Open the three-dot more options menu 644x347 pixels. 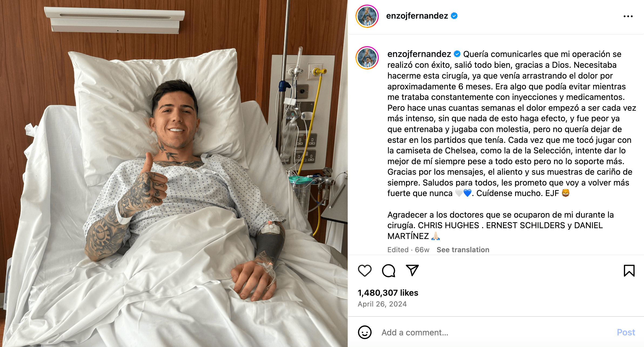[628, 16]
